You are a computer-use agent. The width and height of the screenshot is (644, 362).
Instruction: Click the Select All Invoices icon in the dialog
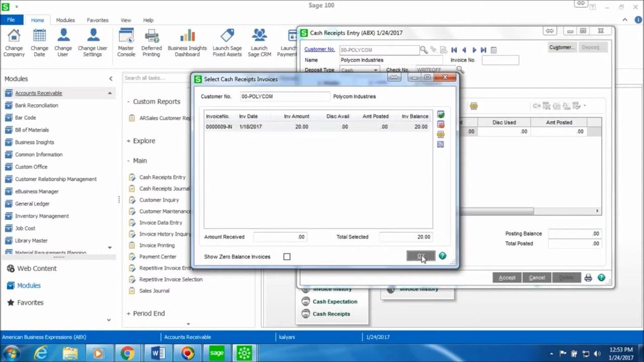(441, 115)
